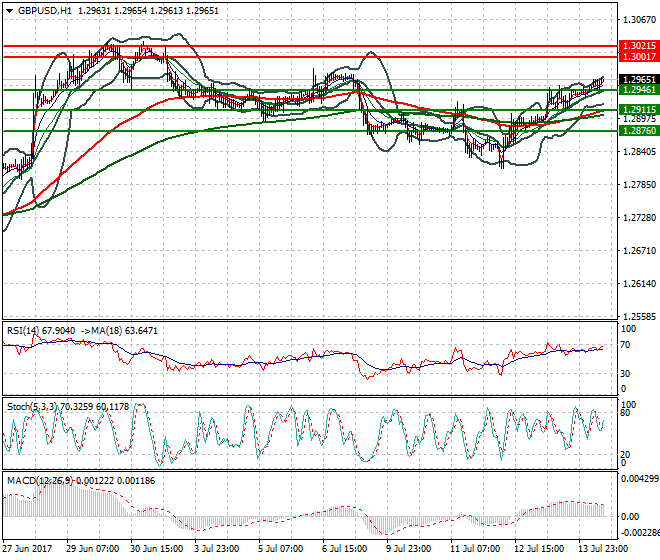Click the 1.29461 green support price label

tap(639, 90)
